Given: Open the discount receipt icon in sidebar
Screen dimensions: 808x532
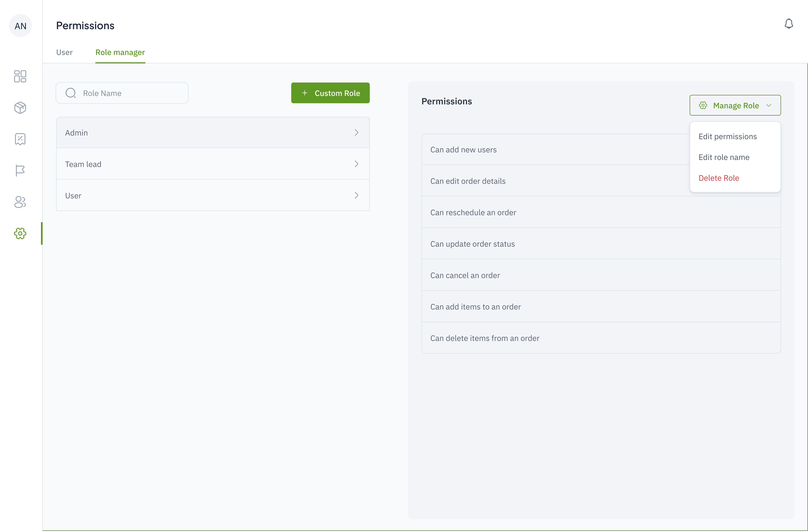Looking at the screenshot, I should [x=20, y=139].
